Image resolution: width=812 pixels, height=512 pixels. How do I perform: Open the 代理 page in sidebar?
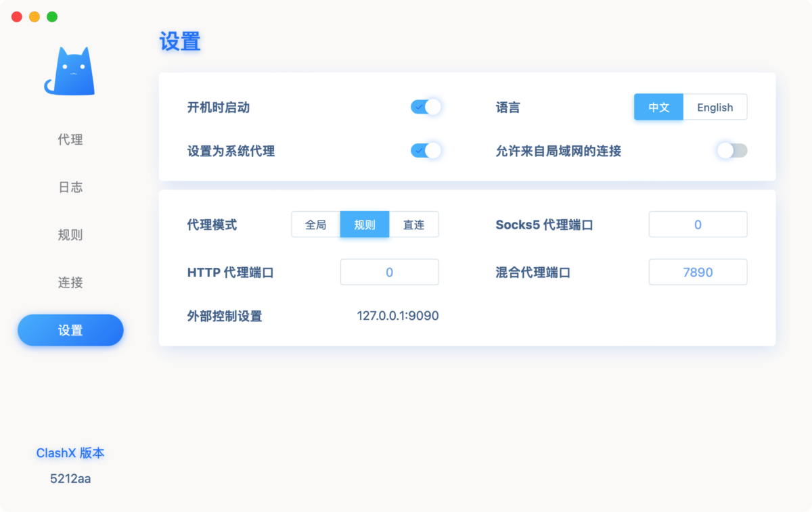pos(70,140)
